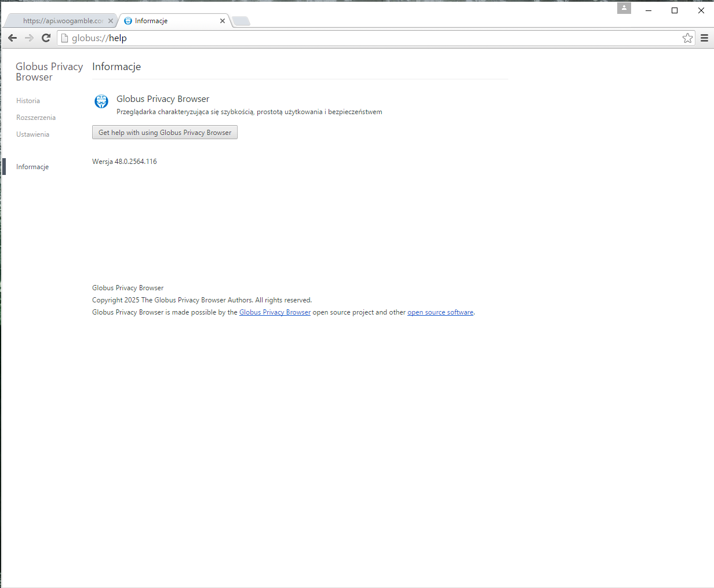Go to Ustawienia in the sidebar
Image resolution: width=714 pixels, height=588 pixels.
click(x=32, y=134)
